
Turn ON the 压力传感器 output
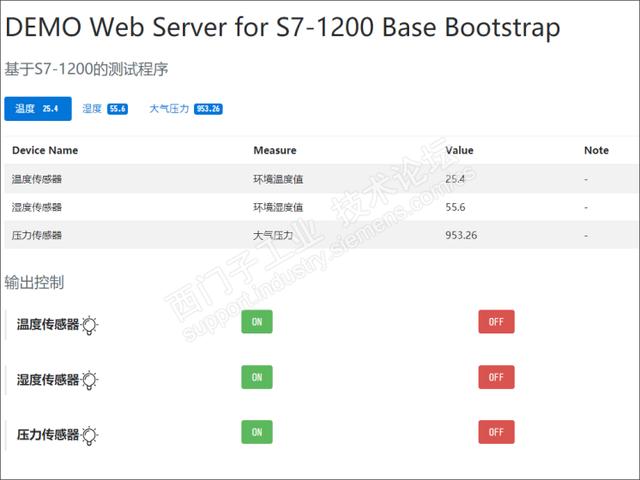coord(257,432)
